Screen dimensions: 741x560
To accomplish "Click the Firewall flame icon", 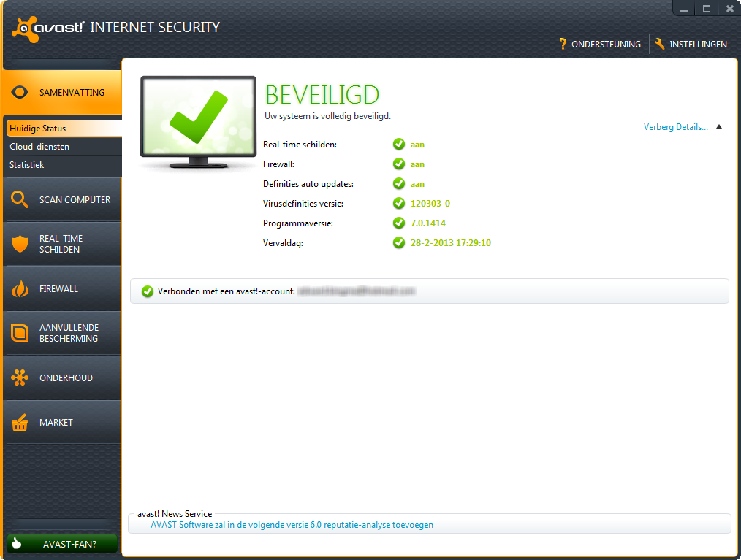I will tap(20, 288).
